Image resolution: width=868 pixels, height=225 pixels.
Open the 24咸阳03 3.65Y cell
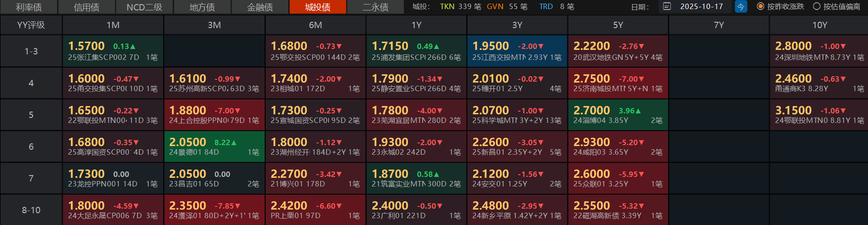pos(618,147)
